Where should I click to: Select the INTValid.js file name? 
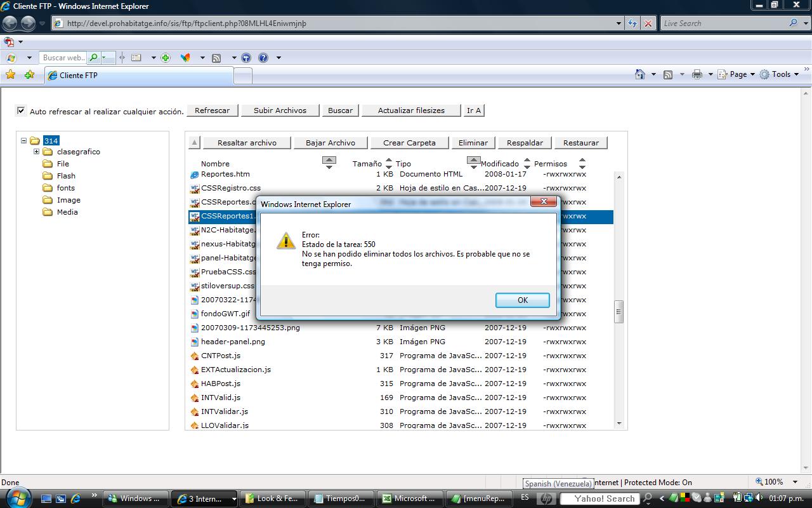[x=221, y=398]
